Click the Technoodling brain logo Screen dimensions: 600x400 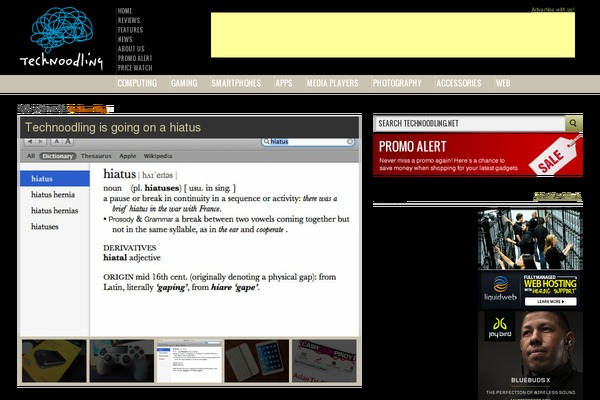click(x=62, y=38)
